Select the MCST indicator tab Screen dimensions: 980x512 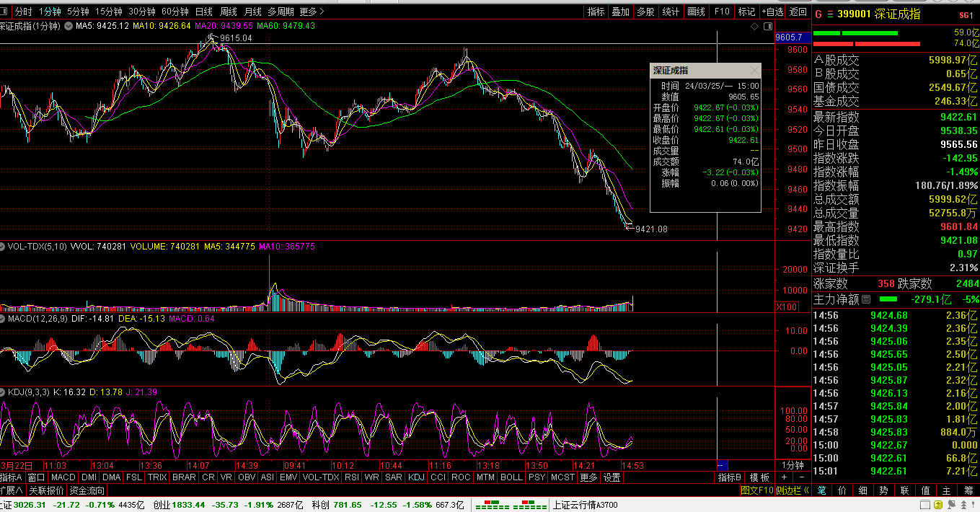(x=563, y=477)
